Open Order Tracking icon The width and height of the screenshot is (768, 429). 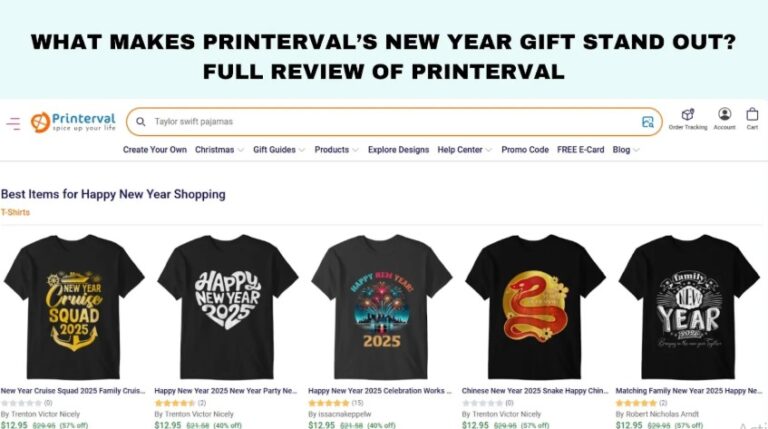(x=688, y=119)
